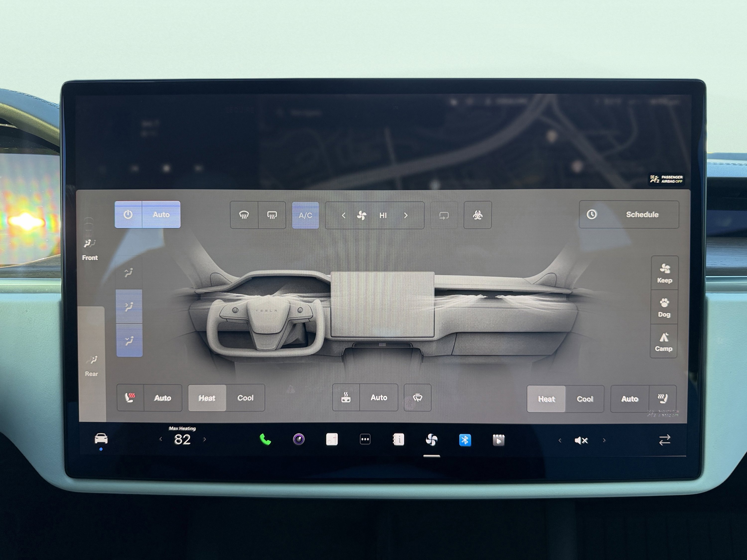Toggle cabin air recirculation
747x560 pixels.
(443, 215)
